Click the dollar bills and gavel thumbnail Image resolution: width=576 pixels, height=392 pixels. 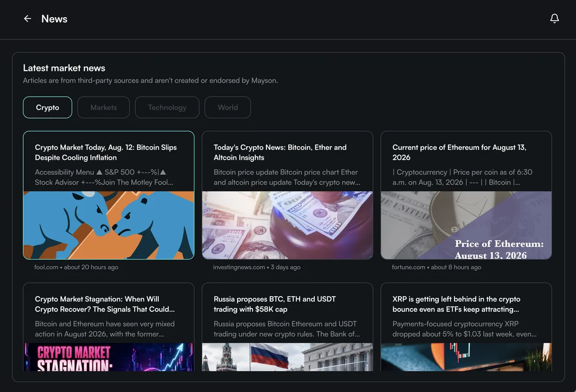pos(288,226)
